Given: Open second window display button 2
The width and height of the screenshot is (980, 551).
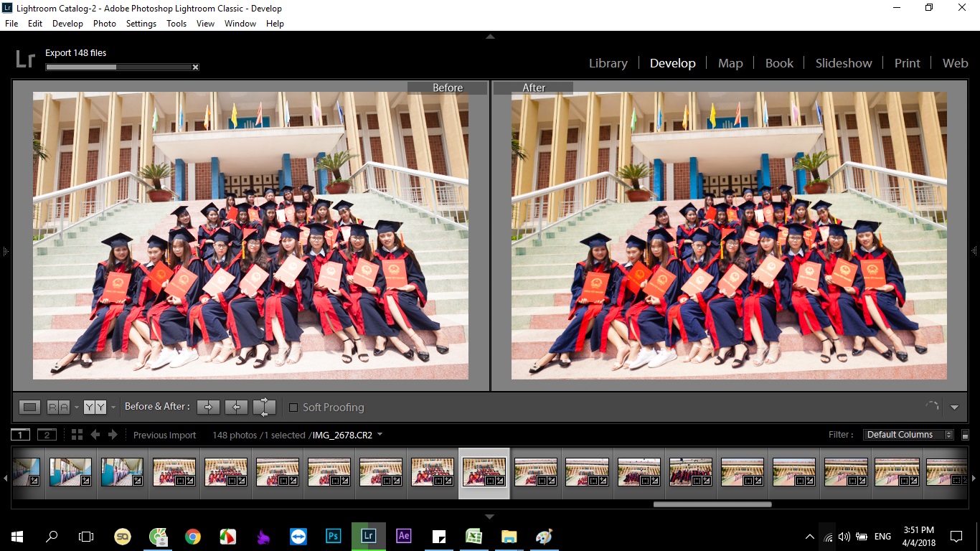Looking at the screenshot, I should (x=47, y=435).
